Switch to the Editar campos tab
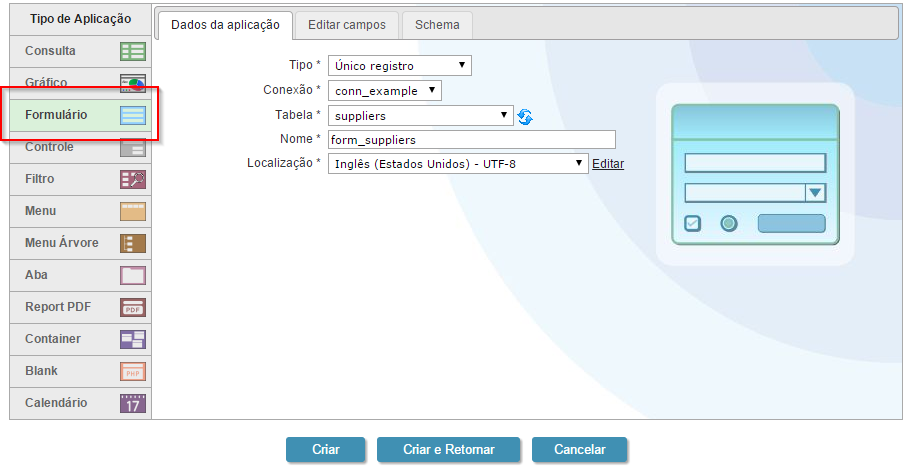Screen dimensions: 915x470 click(x=347, y=25)
